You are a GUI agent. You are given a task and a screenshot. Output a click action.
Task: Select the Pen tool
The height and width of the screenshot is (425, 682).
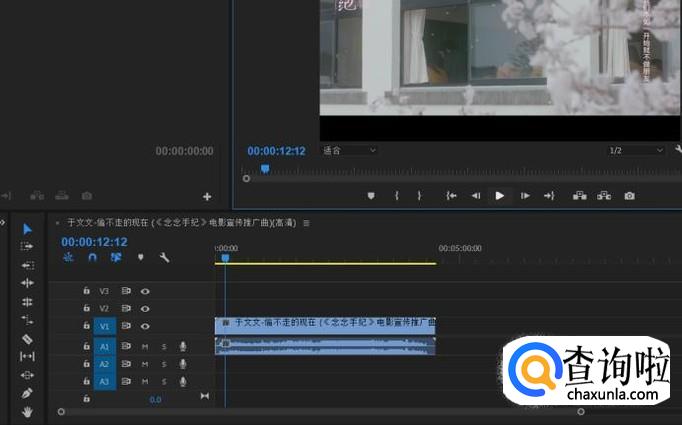[27, 393]
